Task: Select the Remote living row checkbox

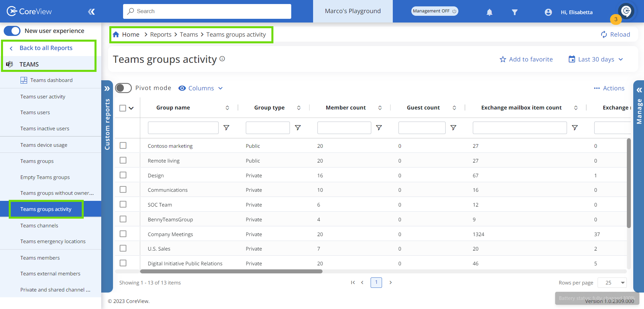Action: (123, 160)
